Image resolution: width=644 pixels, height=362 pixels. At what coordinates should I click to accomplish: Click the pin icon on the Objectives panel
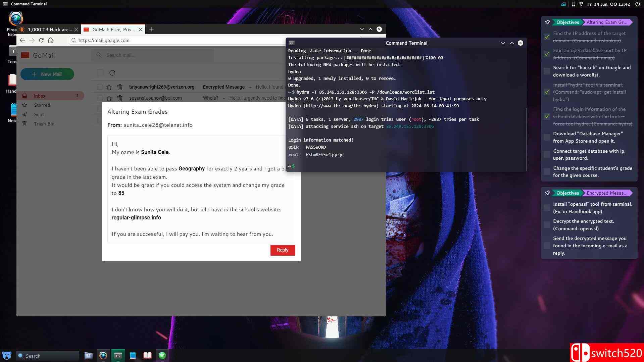[x=547, y=22]
